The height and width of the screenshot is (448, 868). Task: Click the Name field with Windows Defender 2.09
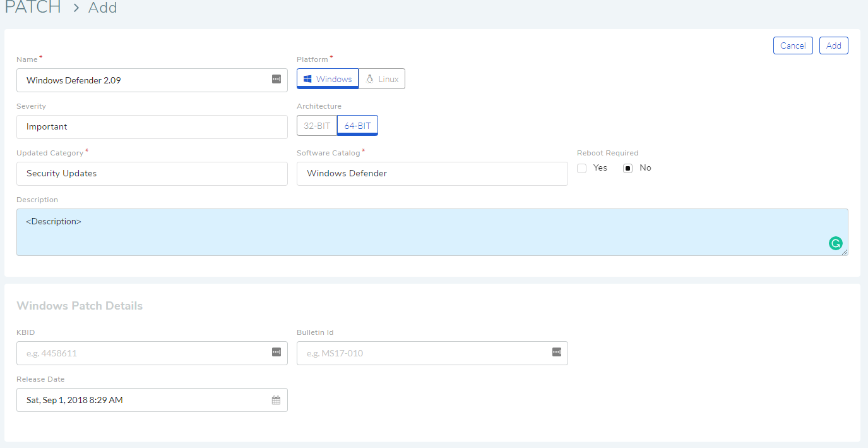click(x=152, y=80)
